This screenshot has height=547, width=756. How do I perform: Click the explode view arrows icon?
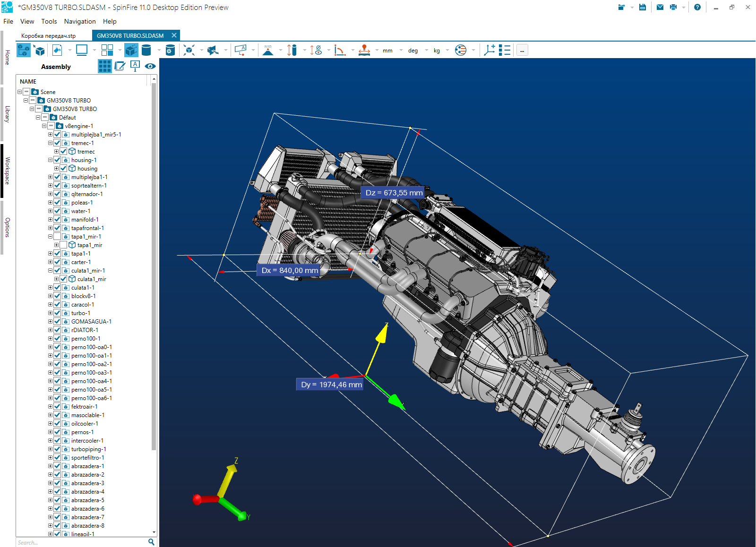tap(189, 50)
